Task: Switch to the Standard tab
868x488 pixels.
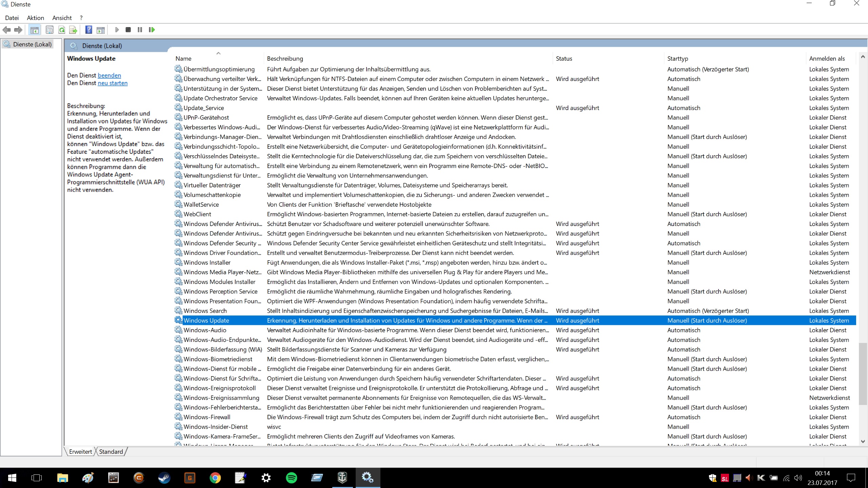Action: (x=111, y=451)
